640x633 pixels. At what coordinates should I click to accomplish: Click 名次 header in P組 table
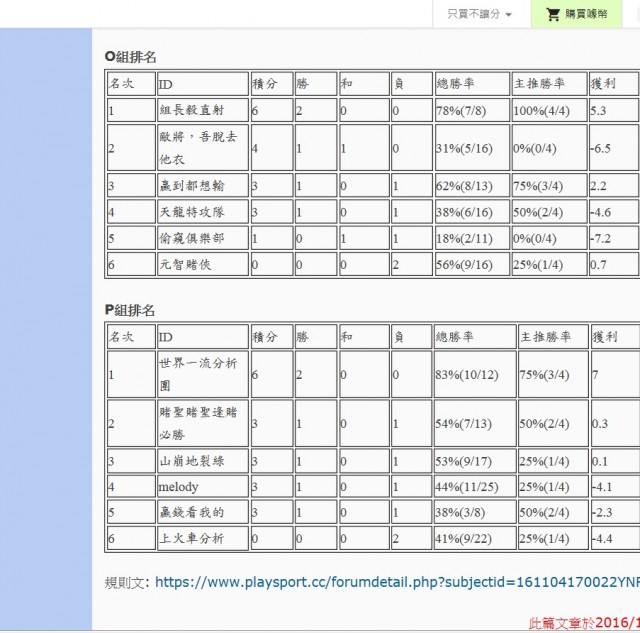(x=131, y=337)
